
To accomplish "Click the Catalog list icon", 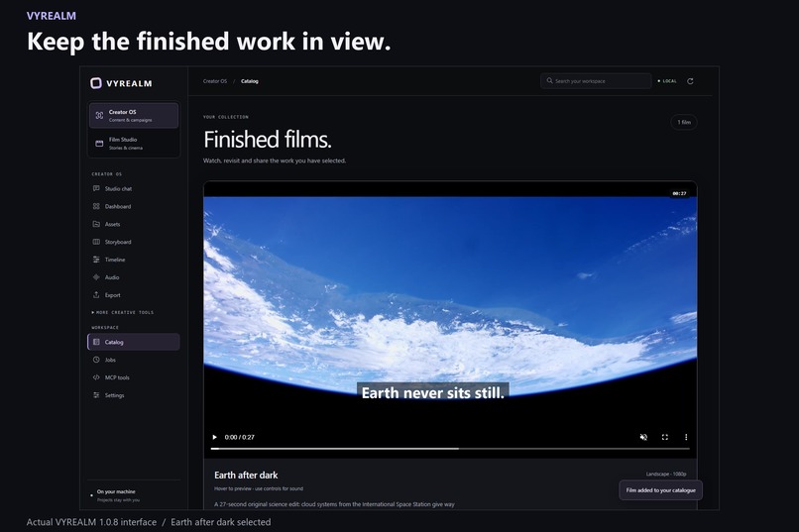I will pyautogui.click(x=96, y=342).
